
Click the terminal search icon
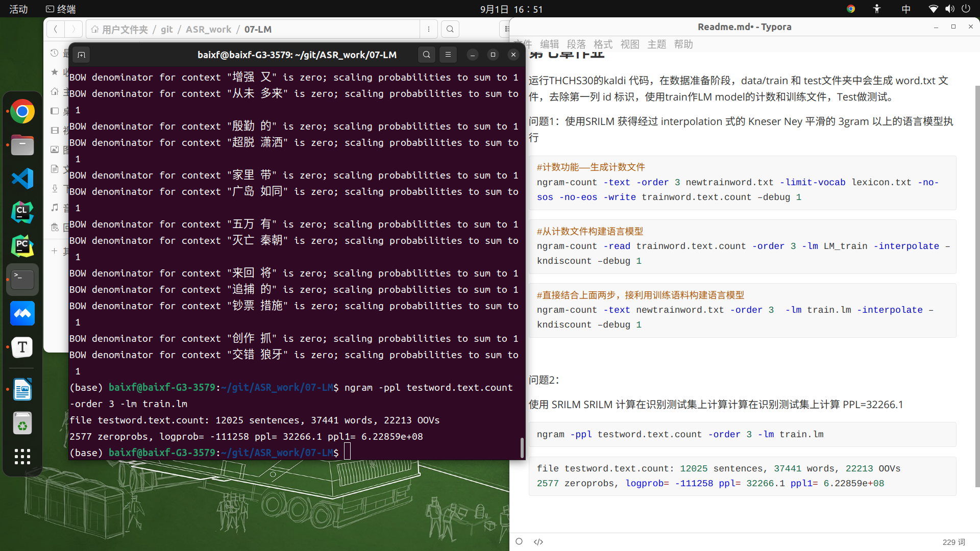coord(427,55)
